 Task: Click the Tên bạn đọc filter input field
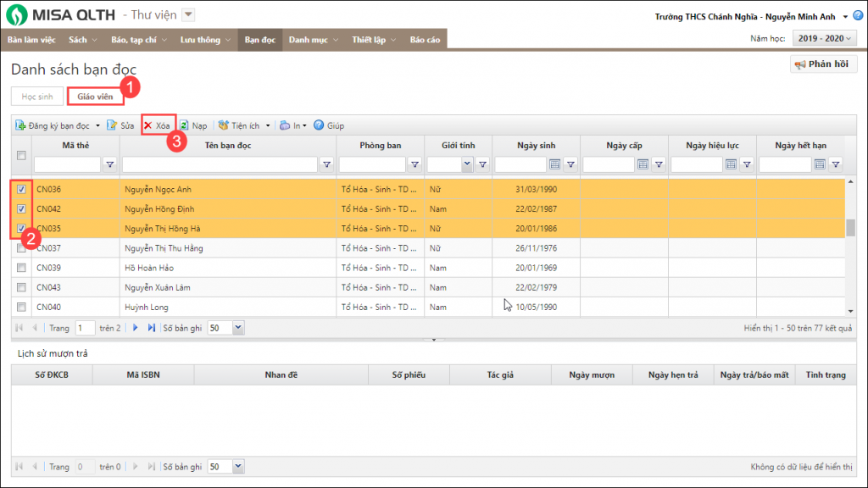218,164
